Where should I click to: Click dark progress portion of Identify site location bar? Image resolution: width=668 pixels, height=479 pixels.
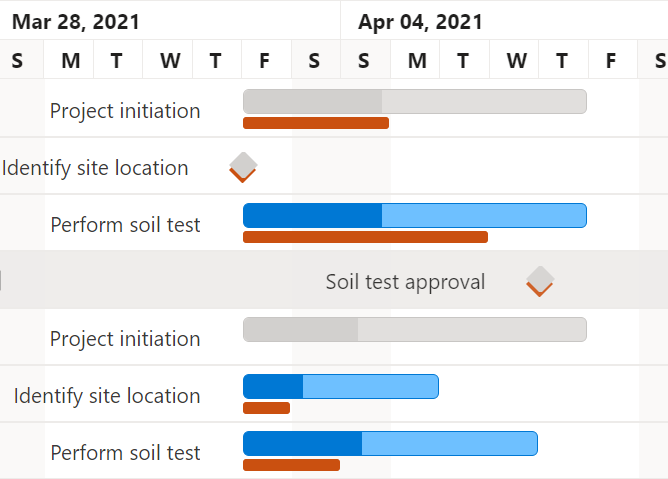coord(273,386)
